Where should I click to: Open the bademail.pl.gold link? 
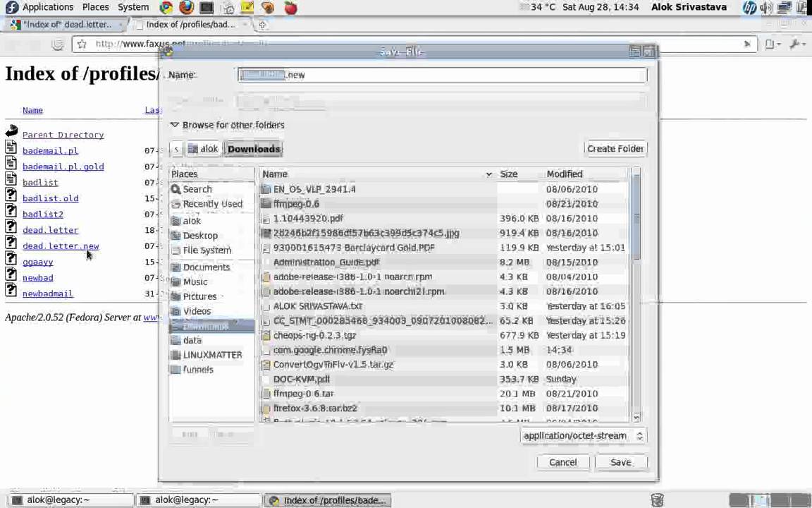click(63, 167)
